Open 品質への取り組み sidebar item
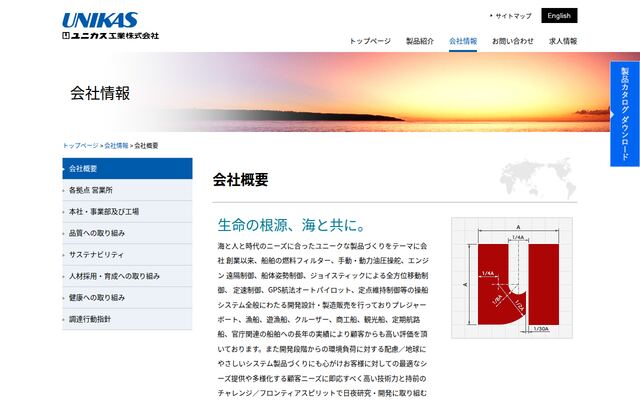The image size is (640, 400). tap(127, 233)
